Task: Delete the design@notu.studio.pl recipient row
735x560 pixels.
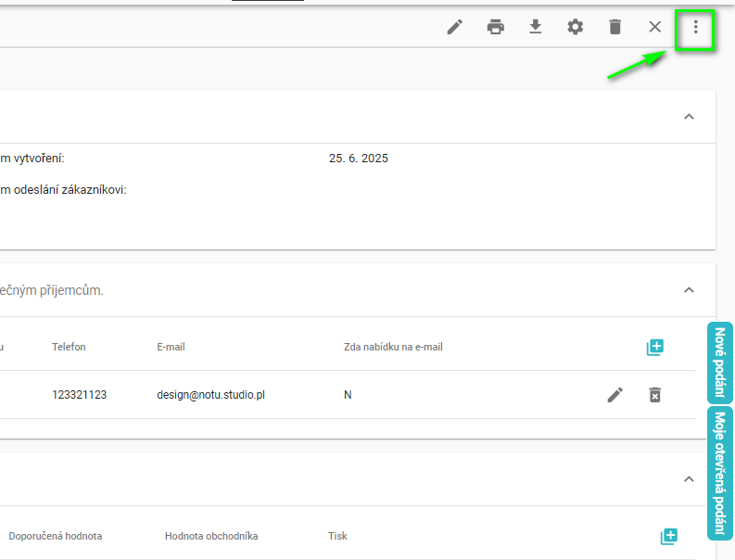Action: click(654, 395)
